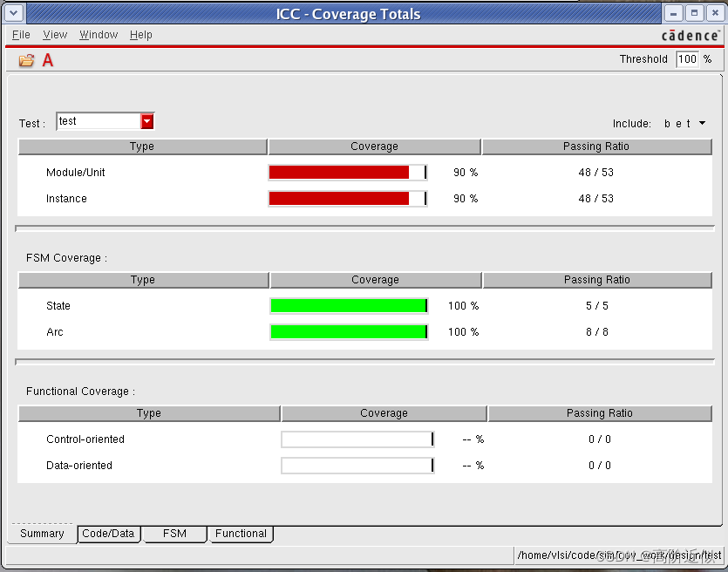The width and height of the screenshot is (728, 572).
Task: Select the Data-oriented row label
Action: (79, 465)
